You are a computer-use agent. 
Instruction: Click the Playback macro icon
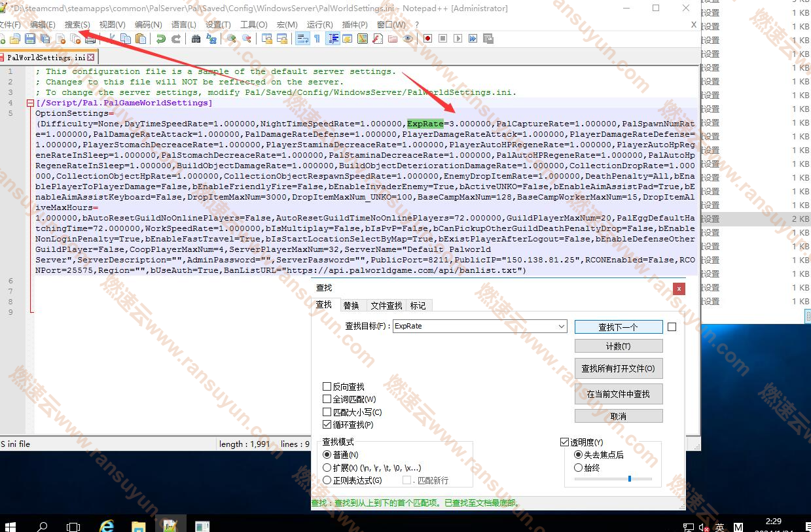click(x=458, y=39)
